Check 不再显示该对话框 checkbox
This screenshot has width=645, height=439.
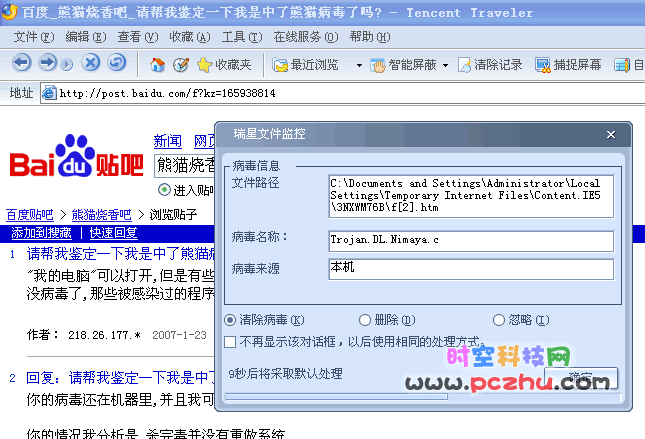click(x=230, y=342)
